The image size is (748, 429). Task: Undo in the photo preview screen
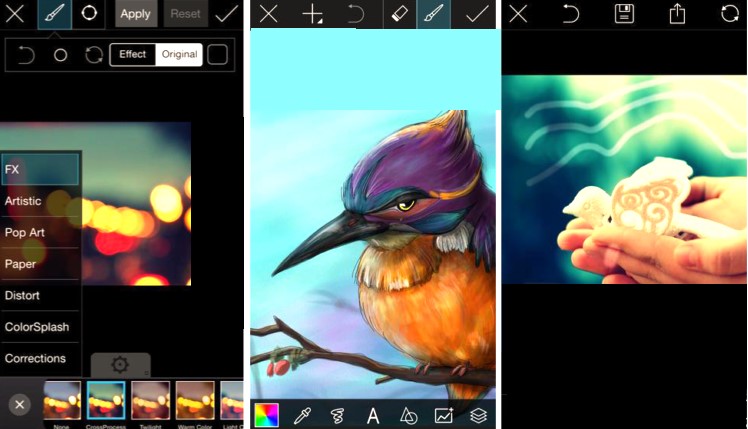(x=570, y=14)
